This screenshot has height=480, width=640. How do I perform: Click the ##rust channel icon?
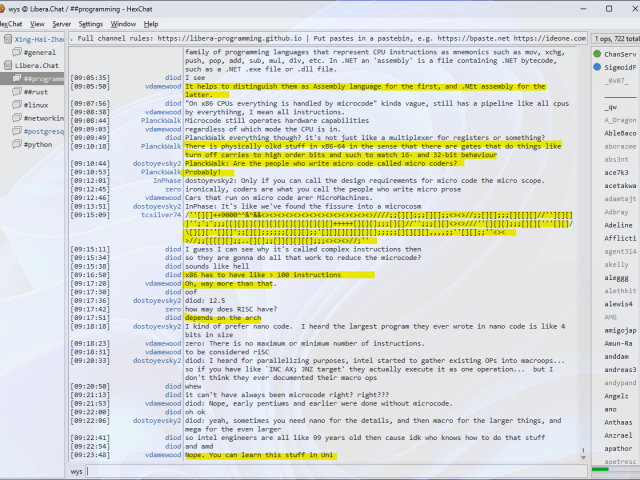click(x=15, y=91)
